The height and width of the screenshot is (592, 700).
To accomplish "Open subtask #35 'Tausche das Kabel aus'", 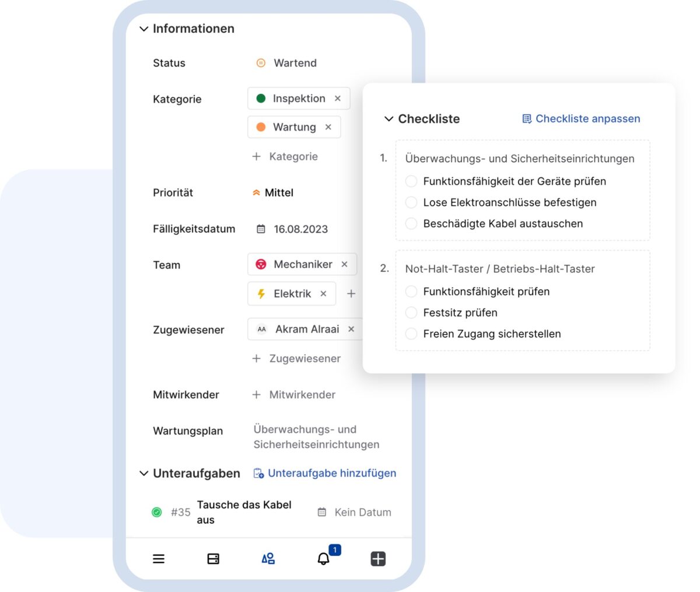I will [244, 512].
